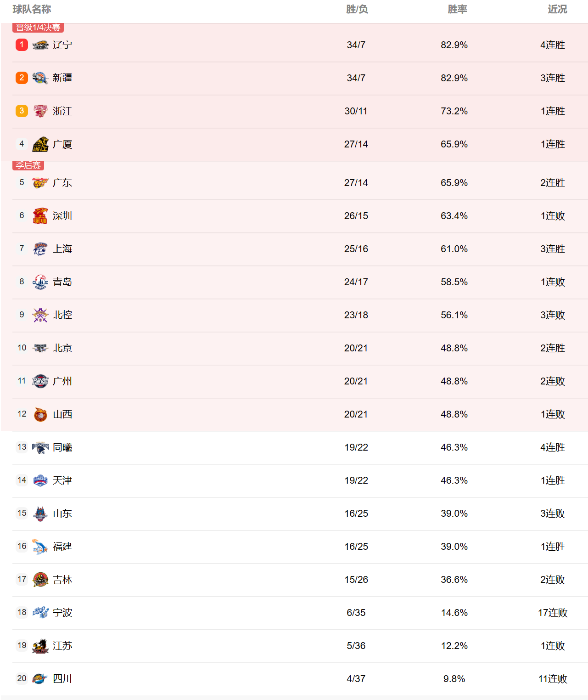Click the Guangsha (广厦) team logo
The width and height of the screenshot is (588, 700).
point(40,144)
